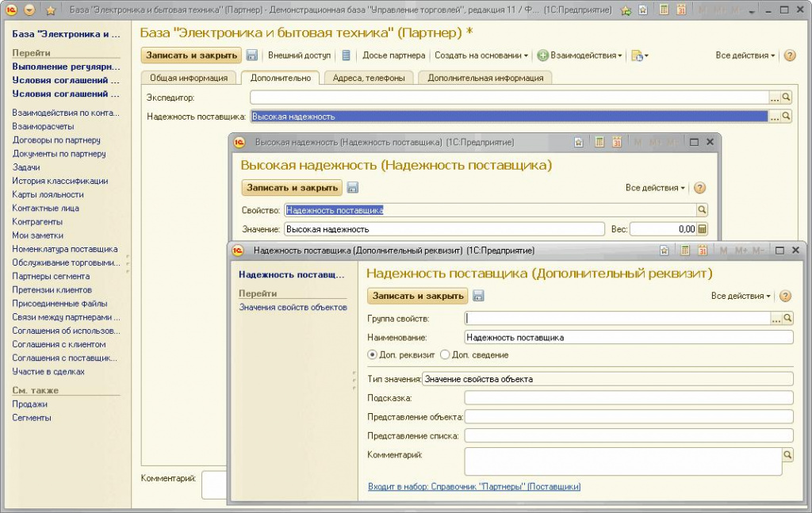The width and height of the screenshot is (812, 513).
Task: Click calendar icon in Высокая надежность title bar
Action: pos(617,142)
